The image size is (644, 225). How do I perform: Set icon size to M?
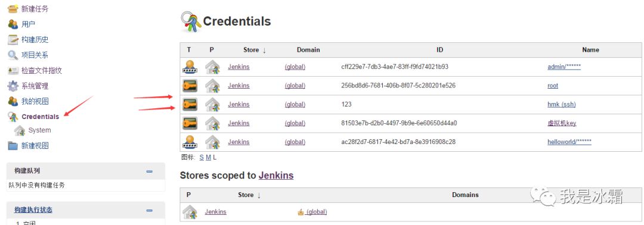[208, 157]
